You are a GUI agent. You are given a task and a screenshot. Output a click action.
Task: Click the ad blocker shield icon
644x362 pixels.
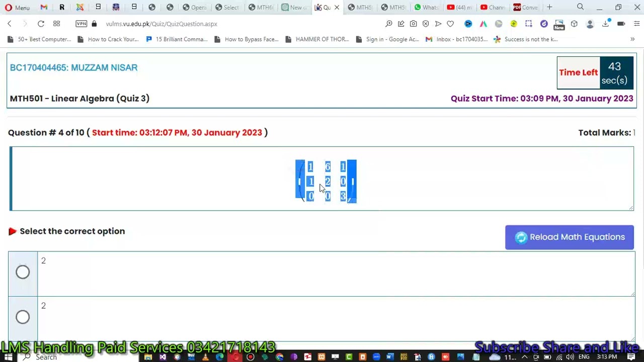[x=426, y=24]
